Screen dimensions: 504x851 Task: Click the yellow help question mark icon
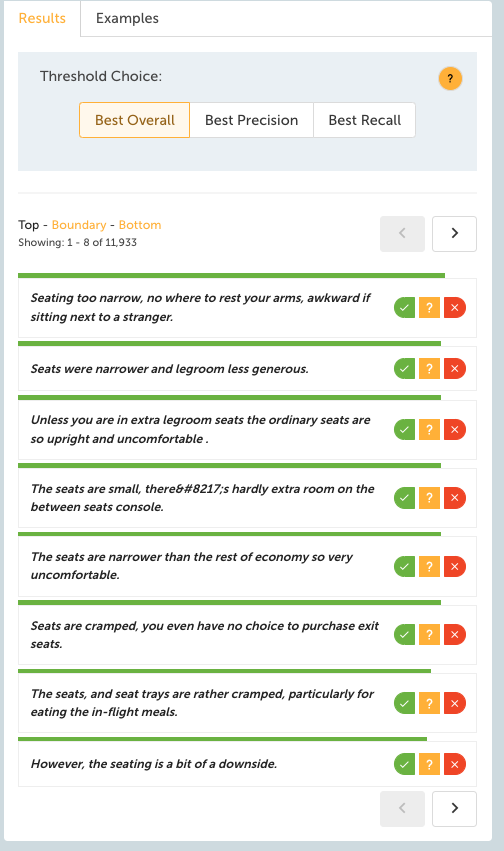[450, 78]
